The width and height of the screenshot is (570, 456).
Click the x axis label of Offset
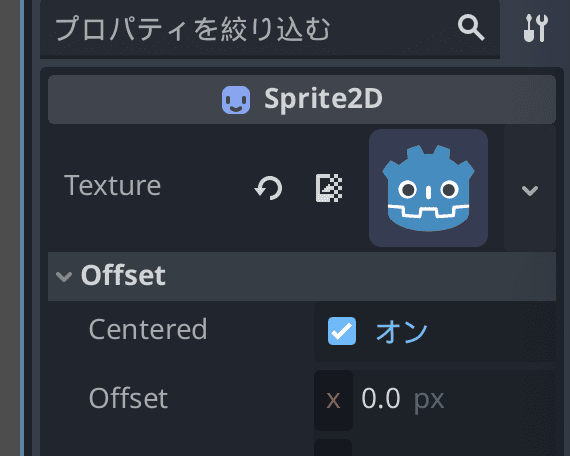333,400
